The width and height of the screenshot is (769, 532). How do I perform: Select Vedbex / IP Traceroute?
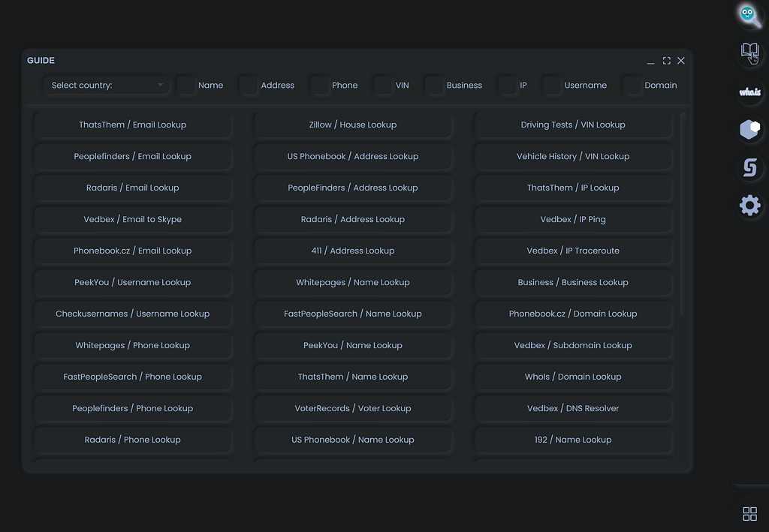[573, 251]
